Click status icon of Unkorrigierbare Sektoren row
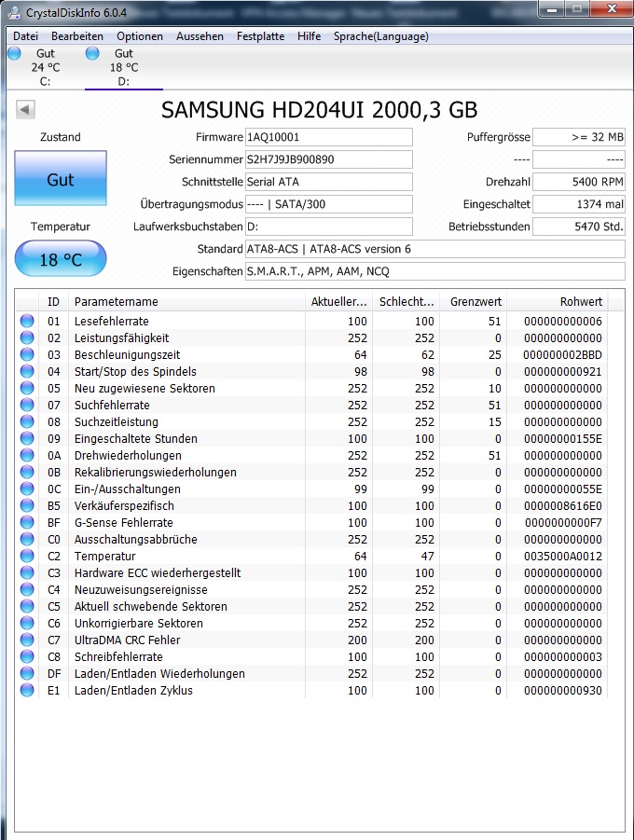Viewport: 634px width, 840px height. (27, 623)
